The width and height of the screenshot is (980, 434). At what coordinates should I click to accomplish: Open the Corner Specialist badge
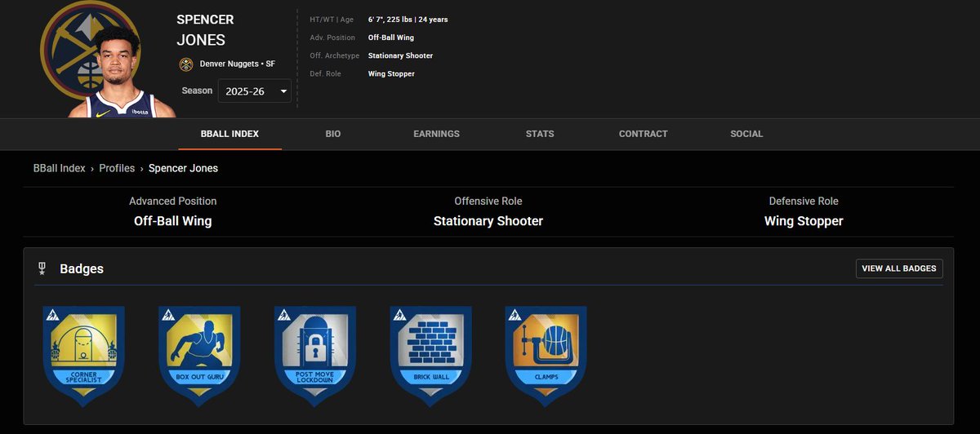click(x=83, y=356)
